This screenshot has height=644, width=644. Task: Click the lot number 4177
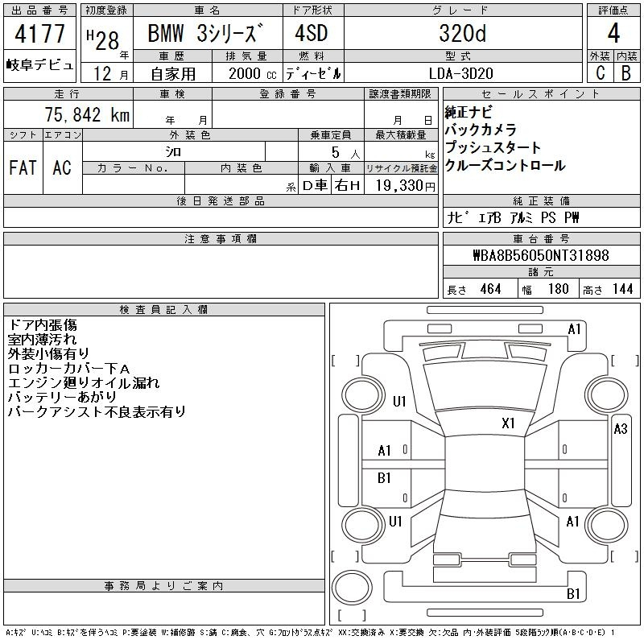pyautogui.click(x=39, y=34)
